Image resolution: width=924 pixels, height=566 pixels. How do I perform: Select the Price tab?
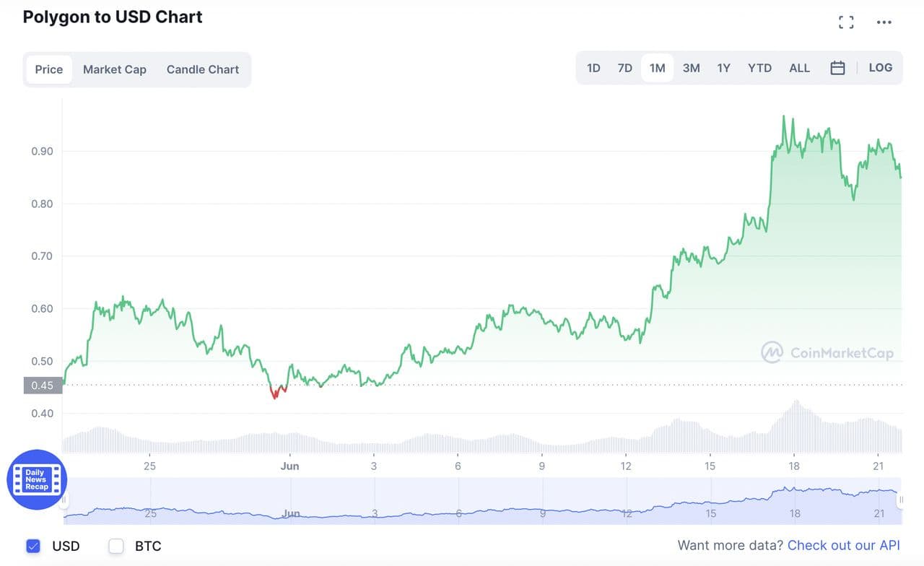click(x=49, y=69)
